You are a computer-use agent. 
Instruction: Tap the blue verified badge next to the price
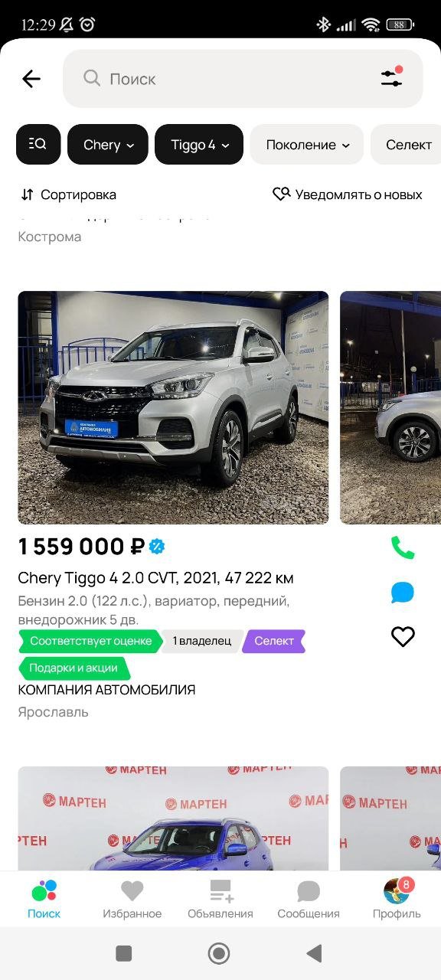click(157, 547)
